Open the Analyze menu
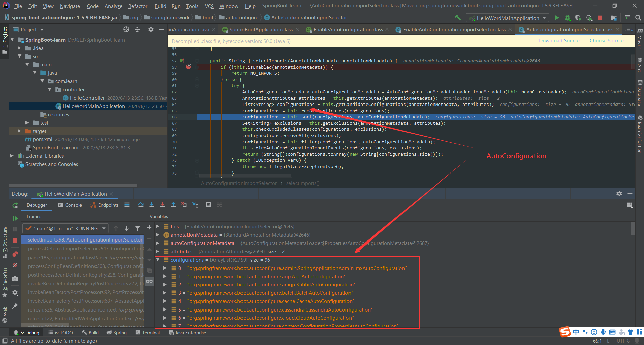Viewport: 644px width, 345px height. coord(113,6)
